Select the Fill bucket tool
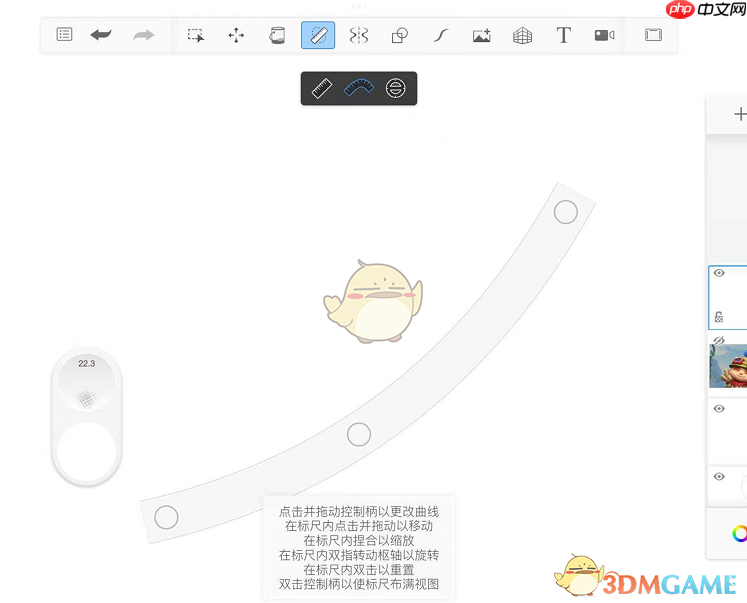 pos(277,35)
